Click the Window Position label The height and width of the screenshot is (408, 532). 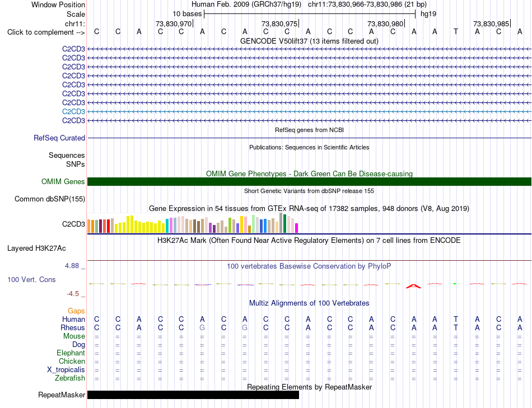pyautogui.click(x=58, y=4)
